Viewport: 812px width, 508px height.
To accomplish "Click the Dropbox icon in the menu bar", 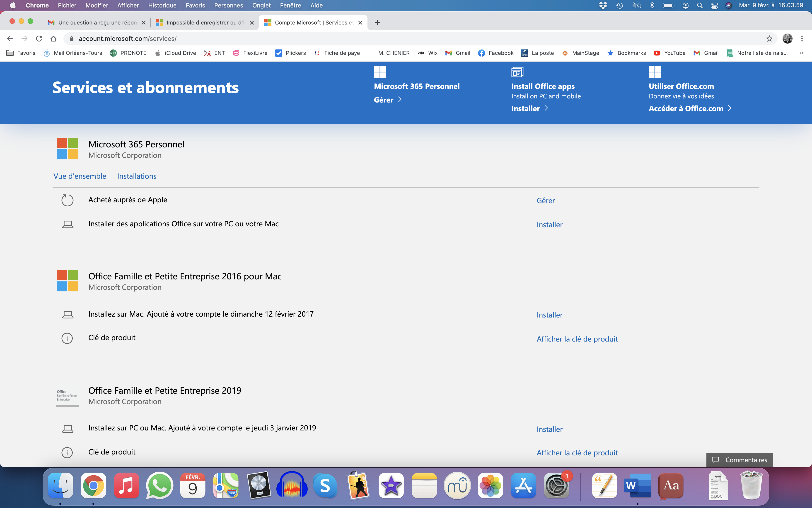I will pyautogui.click(x=603, y=5).
